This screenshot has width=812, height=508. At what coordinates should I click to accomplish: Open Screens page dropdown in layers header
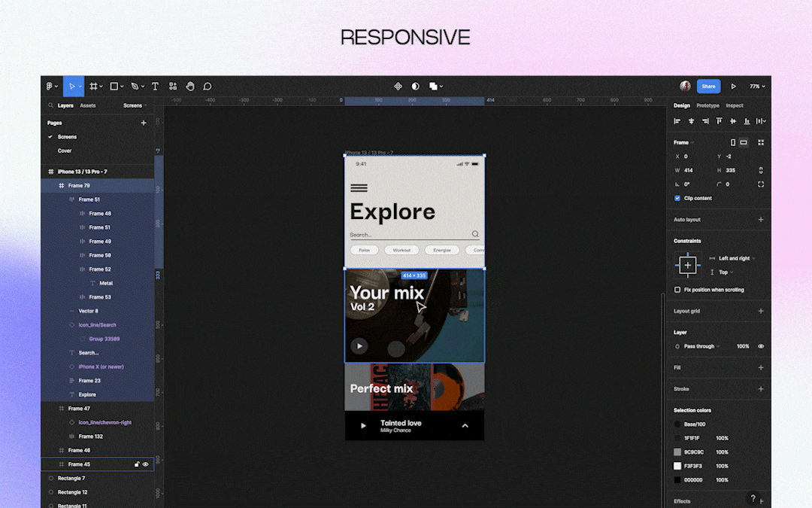135,106
